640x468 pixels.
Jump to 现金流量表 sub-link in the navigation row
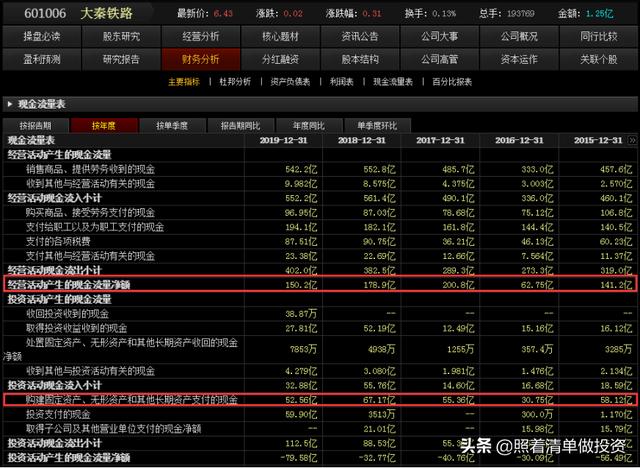[393, 82]
